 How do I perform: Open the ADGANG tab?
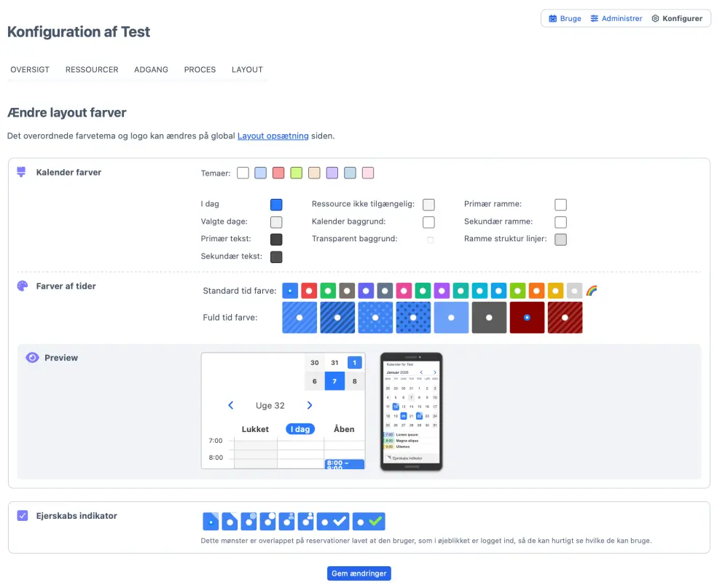[x=151, y=70]
